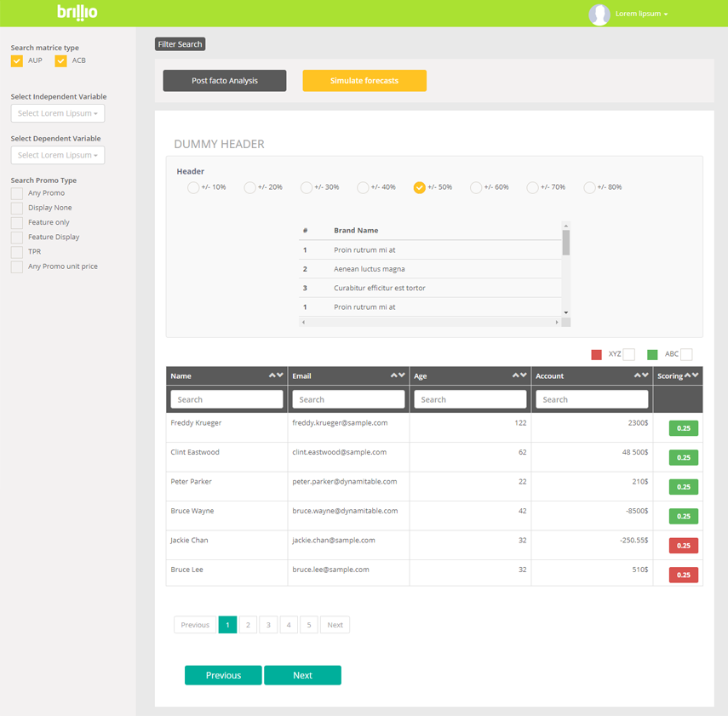This screenshot has width=728, height=716.
Task: Click the red XYZ color swatch
Action: pos(596,355)
